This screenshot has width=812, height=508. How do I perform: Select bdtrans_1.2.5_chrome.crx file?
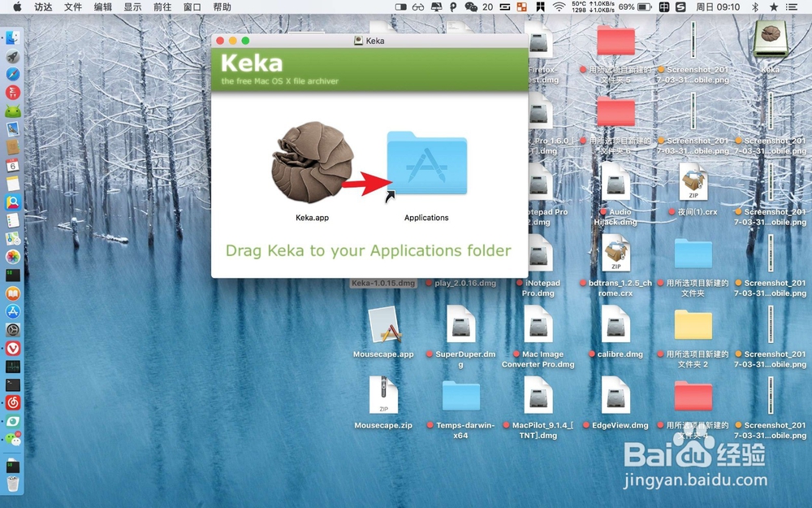(615, 253)
